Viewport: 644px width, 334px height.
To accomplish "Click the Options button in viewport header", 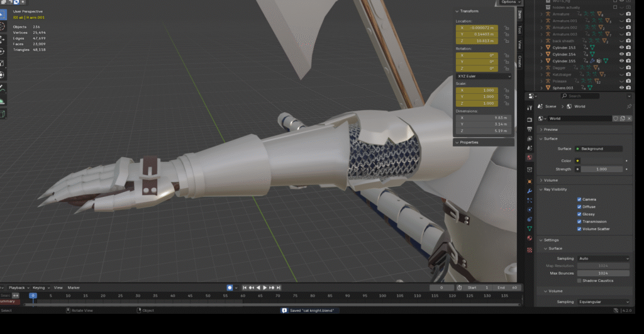I will point(508,3).
